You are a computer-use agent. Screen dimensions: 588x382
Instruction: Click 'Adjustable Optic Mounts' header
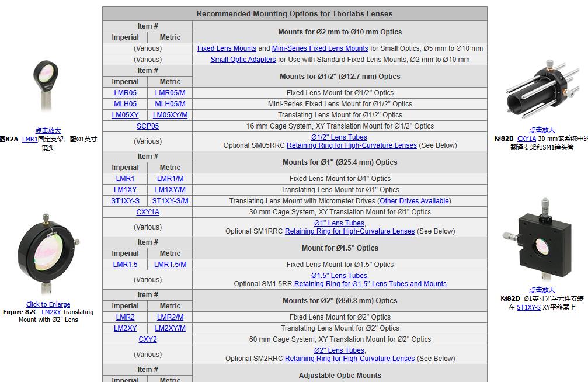click(x=340, y=375)
